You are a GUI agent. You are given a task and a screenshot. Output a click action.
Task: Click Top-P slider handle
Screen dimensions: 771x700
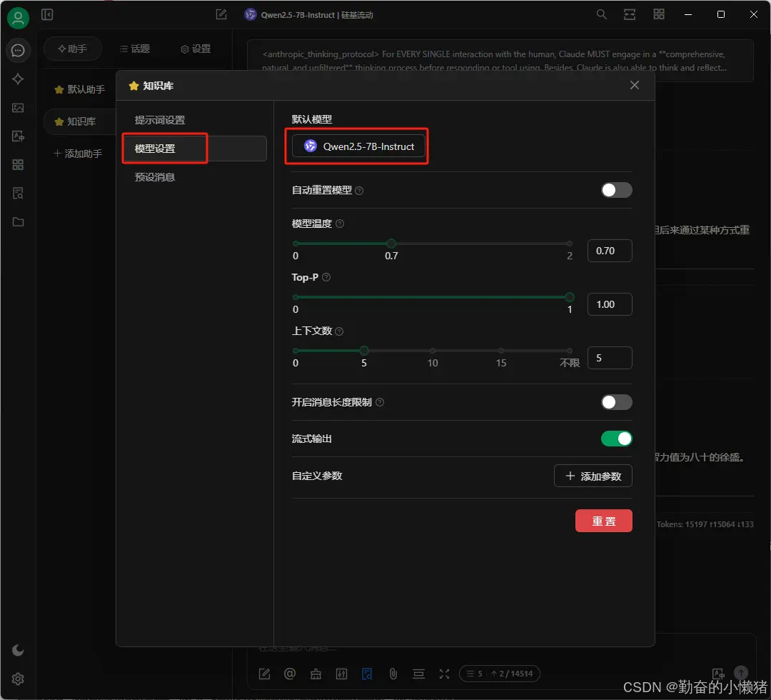pos(570,297)
